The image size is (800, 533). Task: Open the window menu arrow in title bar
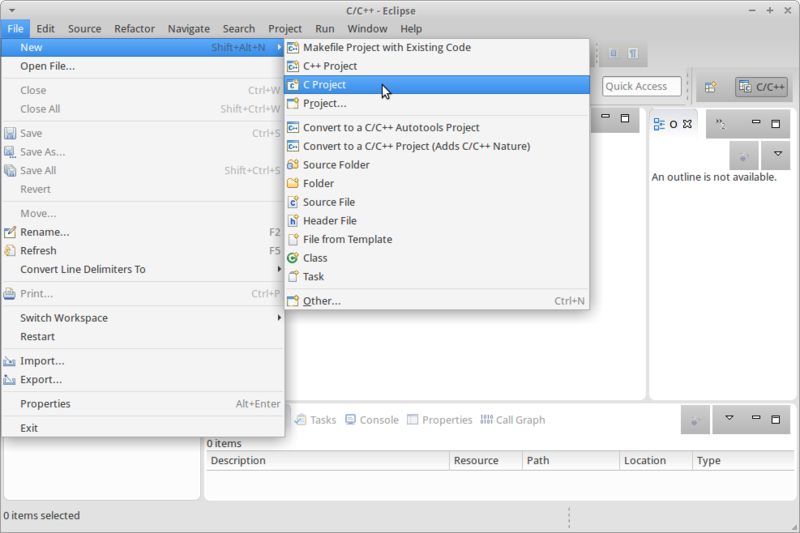pyautogui.click(x=12, y=11)
